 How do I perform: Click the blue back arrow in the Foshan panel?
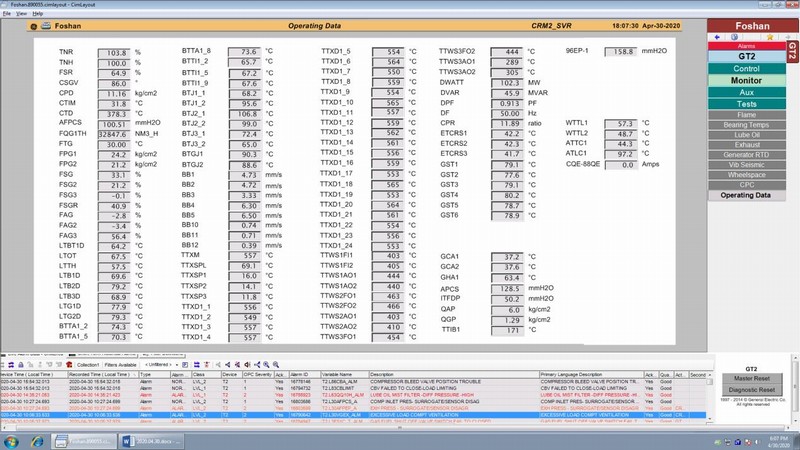coord(717,37)
